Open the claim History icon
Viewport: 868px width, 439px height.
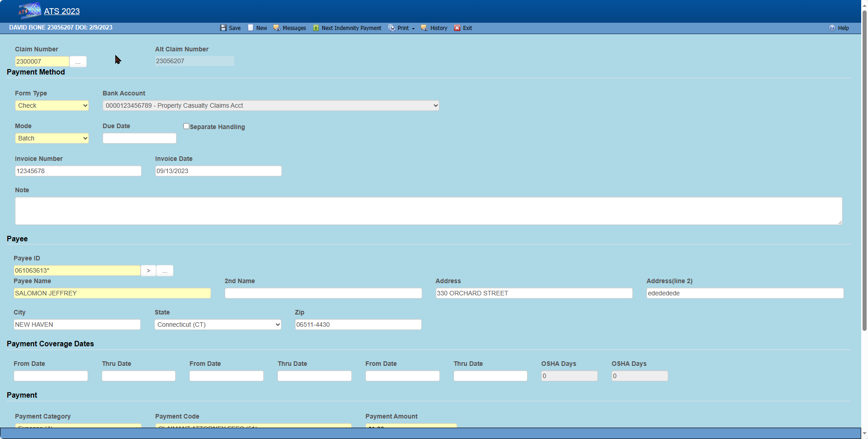(424, 28)
